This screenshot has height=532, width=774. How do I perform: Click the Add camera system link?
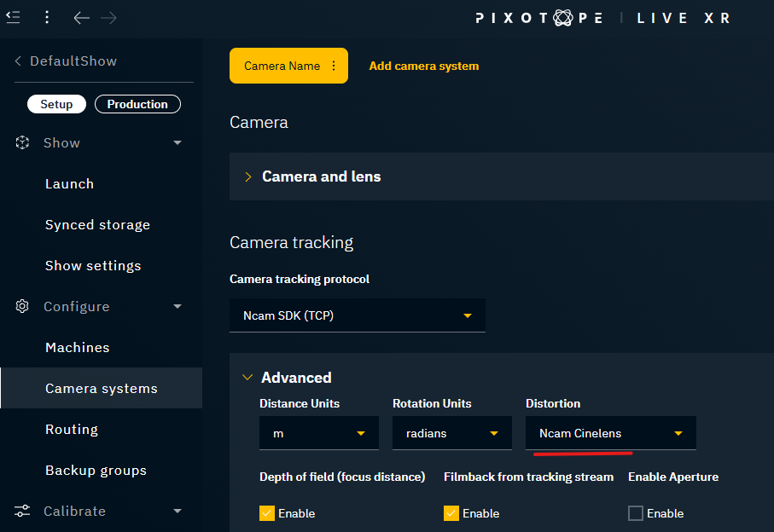(423, 66)
